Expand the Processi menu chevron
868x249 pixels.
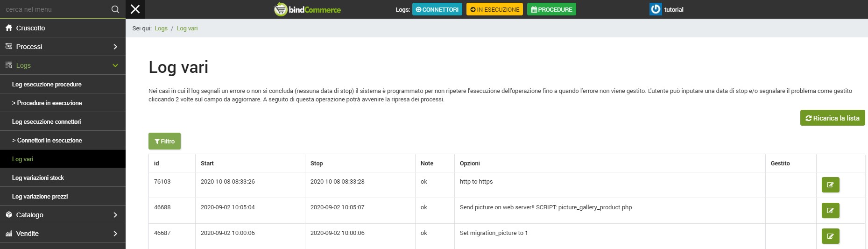115,47
